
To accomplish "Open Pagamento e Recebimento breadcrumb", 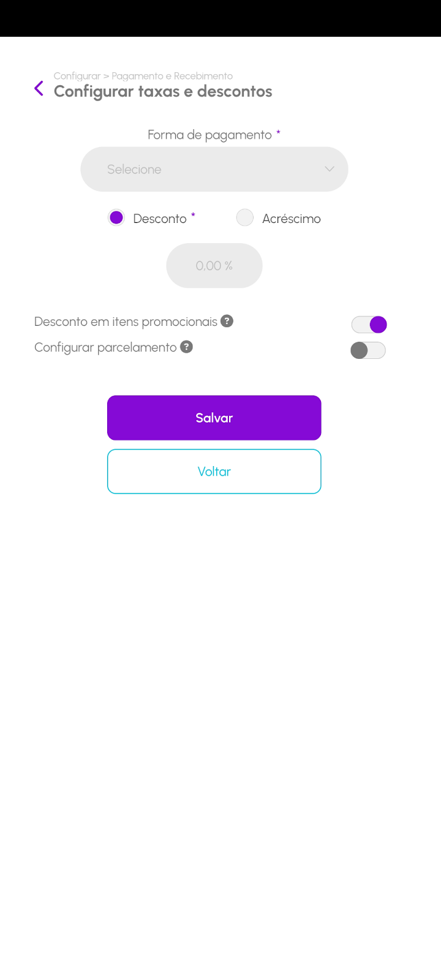I will 172,76.
